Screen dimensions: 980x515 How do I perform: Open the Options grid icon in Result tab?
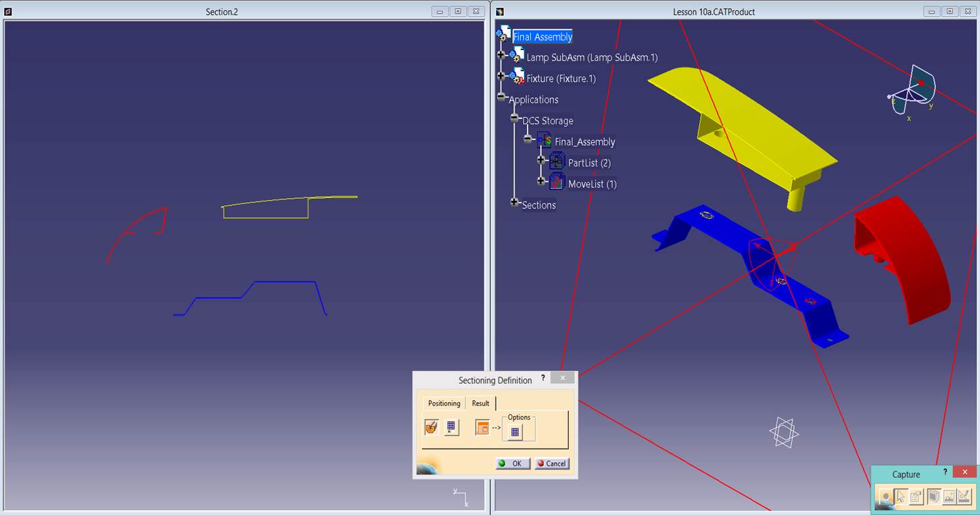(515, 431)
